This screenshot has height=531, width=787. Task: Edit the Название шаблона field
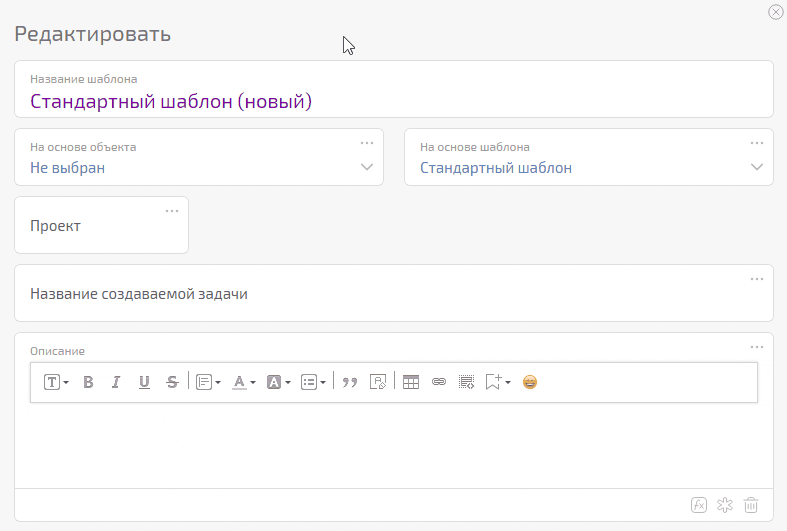pos(394,89)
